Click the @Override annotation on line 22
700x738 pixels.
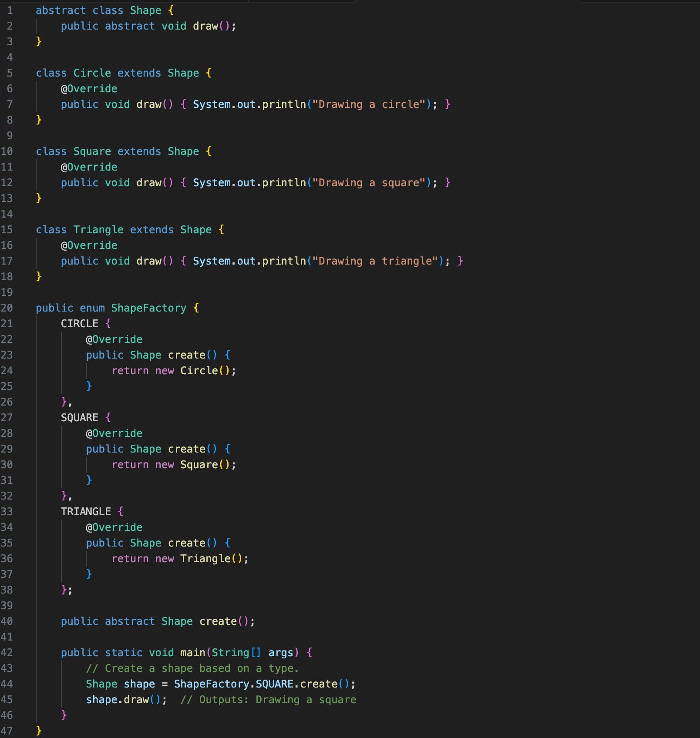coord(114,339)
